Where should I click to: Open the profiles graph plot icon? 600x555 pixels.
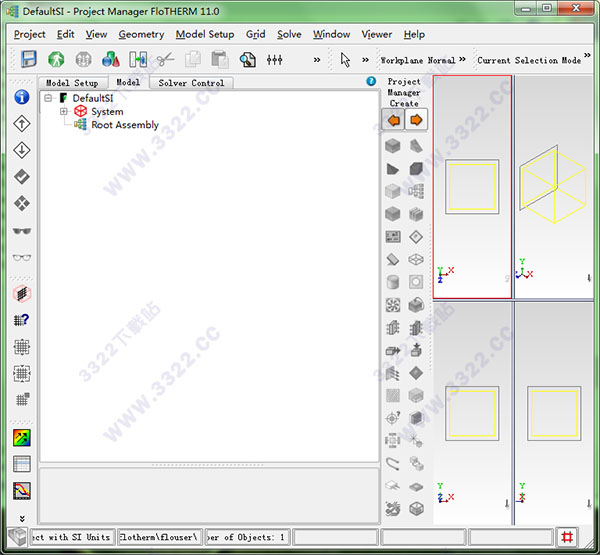click(22, 491)
